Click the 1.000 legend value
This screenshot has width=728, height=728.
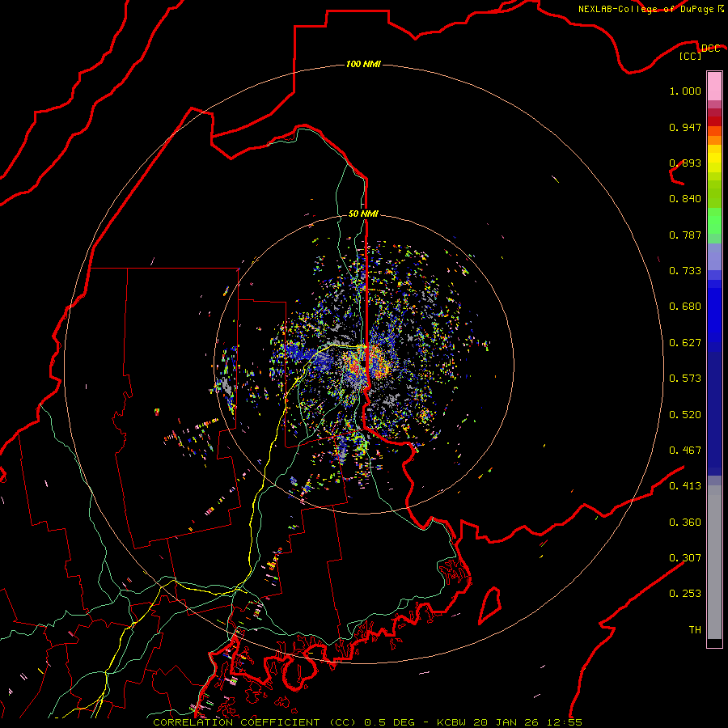point(685,91)
